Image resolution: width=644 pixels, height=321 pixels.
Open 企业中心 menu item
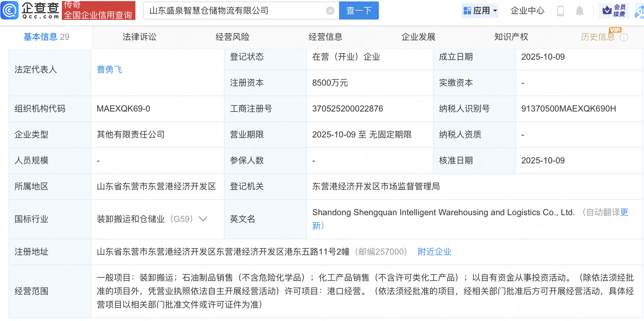pos(527,11)
